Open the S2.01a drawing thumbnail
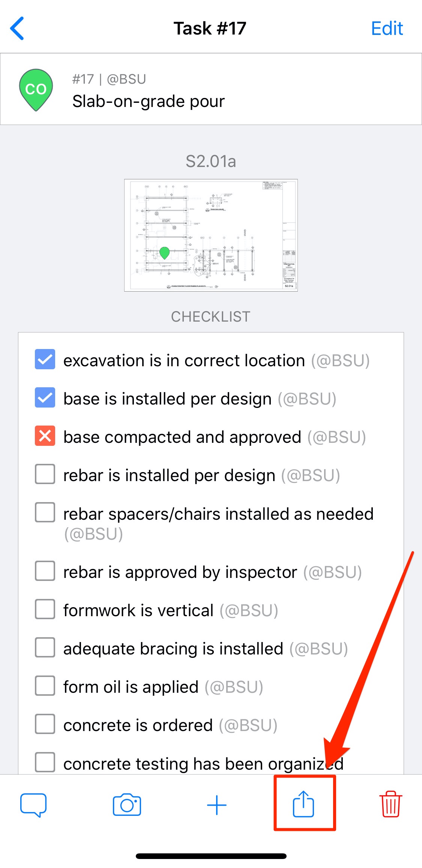This screenshot has height=868, width=422. coord(211,235)
